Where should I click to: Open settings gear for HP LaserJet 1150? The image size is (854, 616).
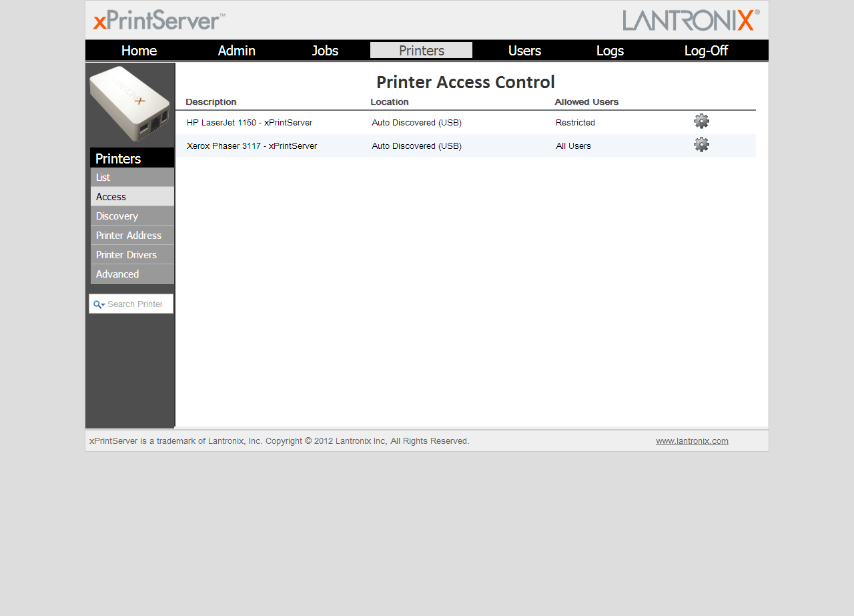tap(701, 121)
